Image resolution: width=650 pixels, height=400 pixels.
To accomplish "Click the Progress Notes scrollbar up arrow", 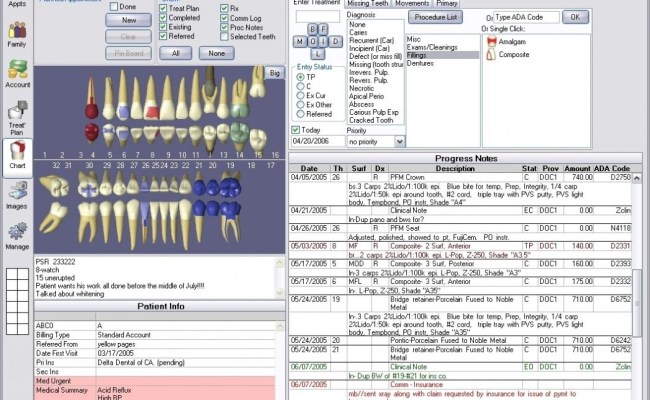I will tap(637, 178).
